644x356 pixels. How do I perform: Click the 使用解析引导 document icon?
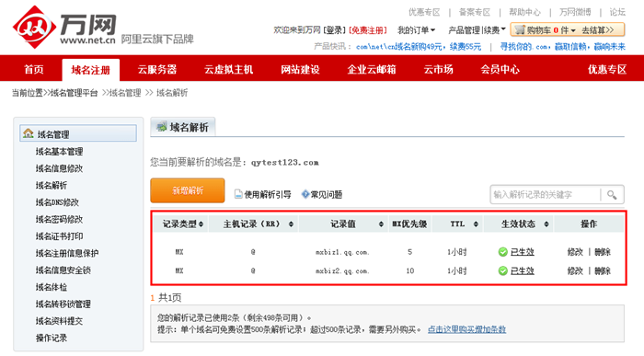point(238,194)
